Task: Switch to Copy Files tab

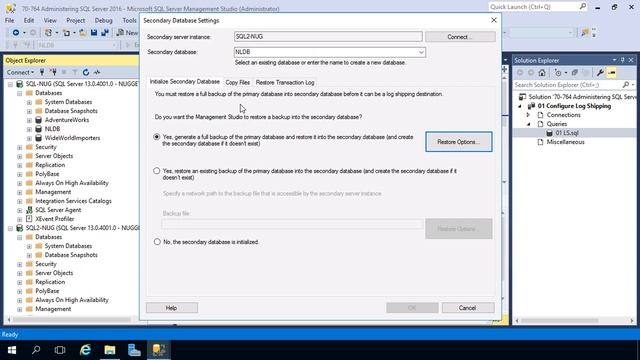Action: click(x=238, y=82)
